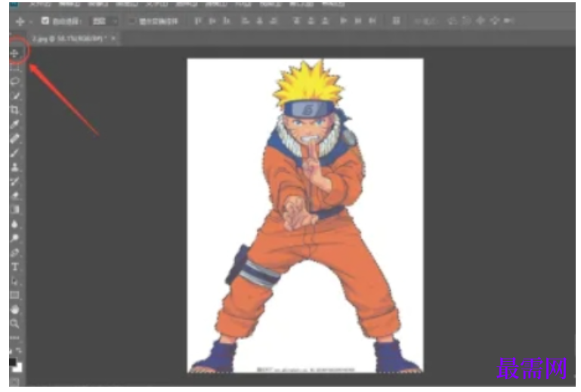Screen dimensions: 581x392
Task: Open the Edit menu in menu bar
Action: pos(70,5)
